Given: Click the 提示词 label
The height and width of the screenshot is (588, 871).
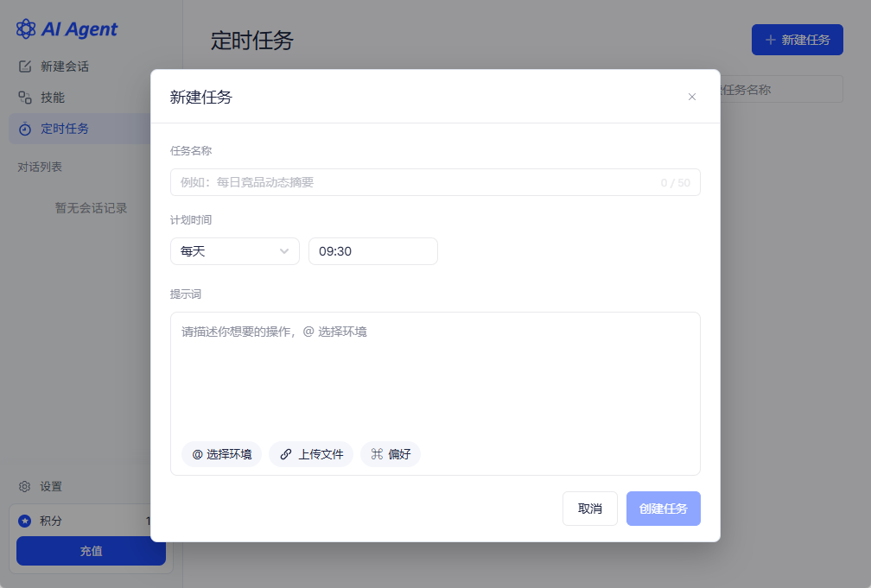Looking at the screenshot, I should coord(186,294).
